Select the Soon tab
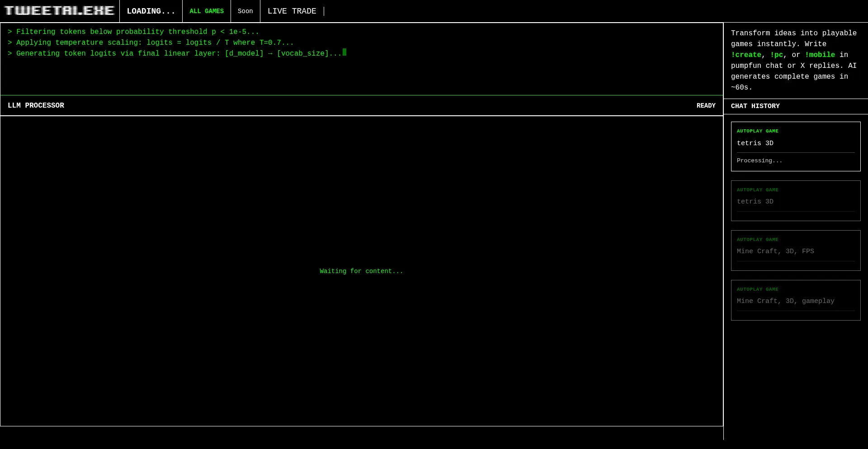868x449 pixels. 245,11
